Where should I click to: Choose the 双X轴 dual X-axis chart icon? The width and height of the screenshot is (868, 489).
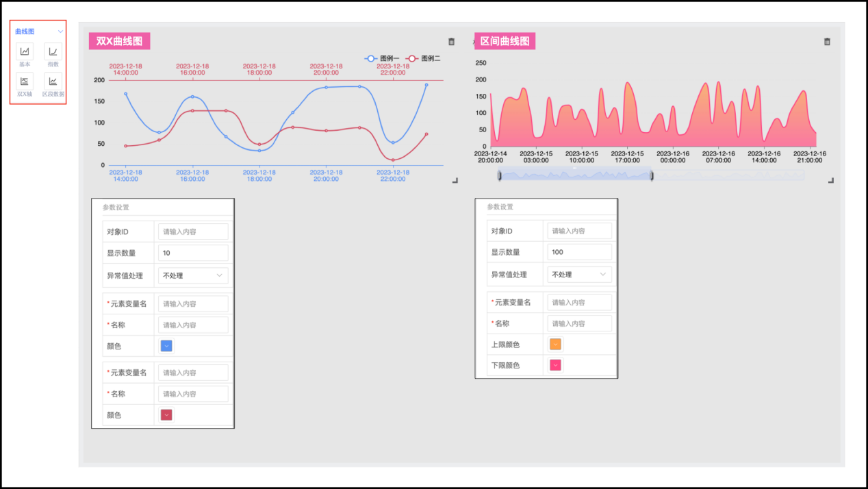25,81
